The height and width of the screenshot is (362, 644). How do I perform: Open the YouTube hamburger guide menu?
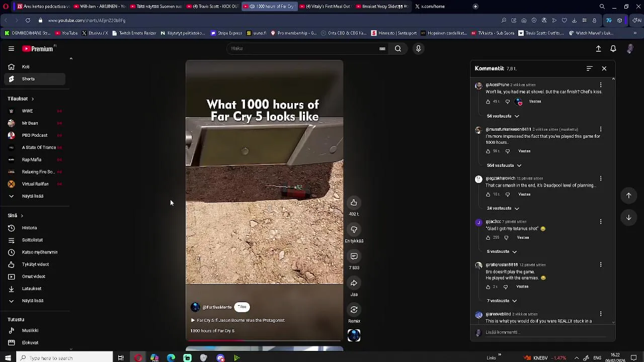click(11, 49)
